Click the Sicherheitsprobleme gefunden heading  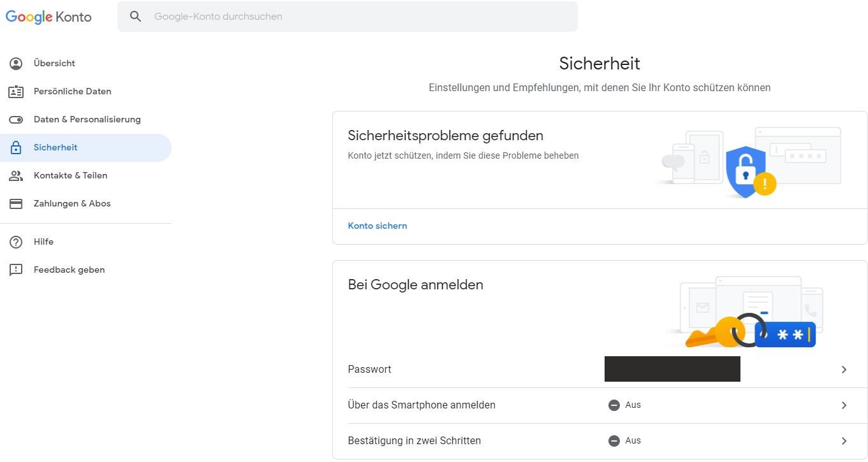tap(445, 136)
